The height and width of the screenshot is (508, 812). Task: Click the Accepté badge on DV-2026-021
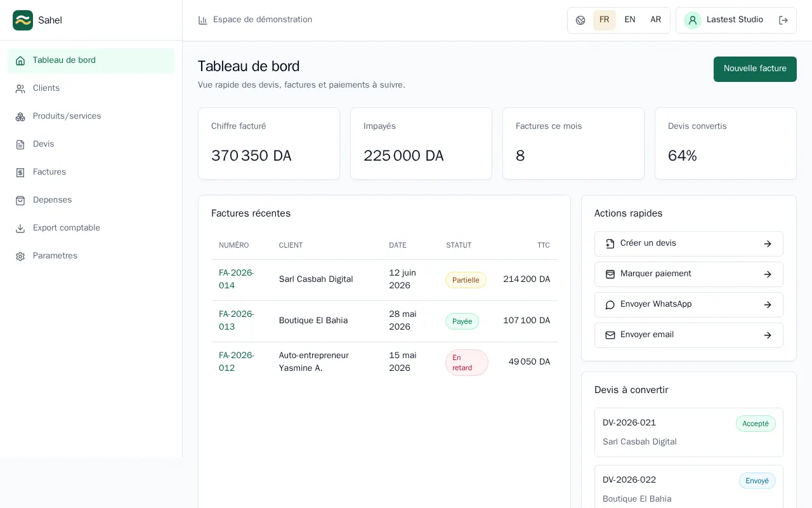[x=756, y=424]
